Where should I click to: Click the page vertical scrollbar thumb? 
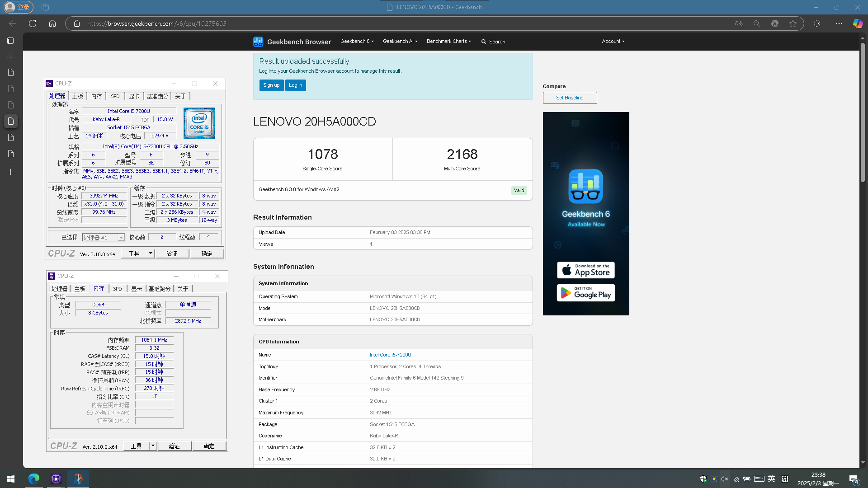coord(863,113)
